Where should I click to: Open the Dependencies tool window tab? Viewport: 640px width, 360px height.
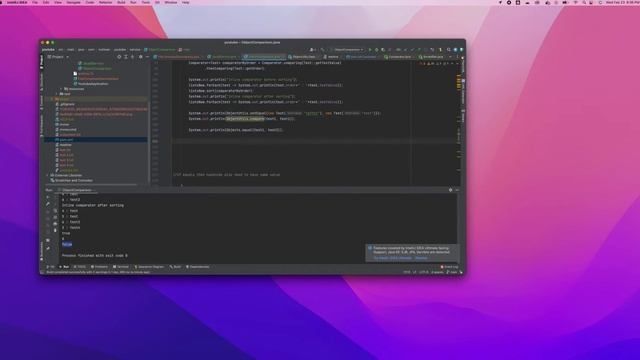coord(198,267)
